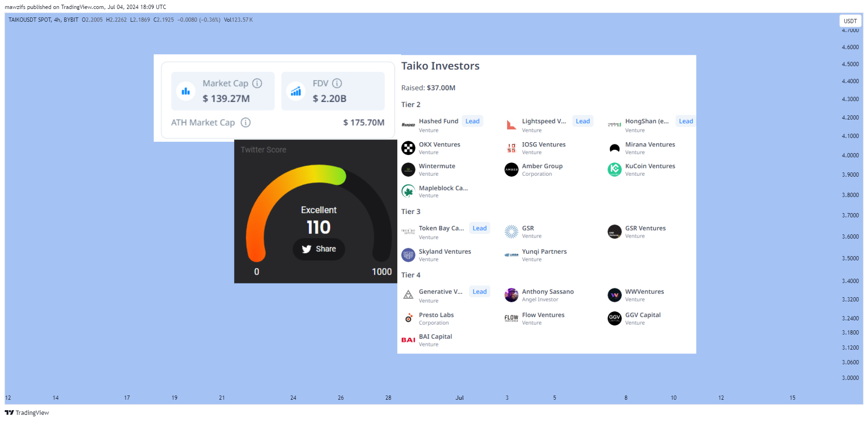Viewport: 868px width, 421px height.
Task: Open the Hashed Fund logo
Action: pyautogui.click(x=408, y=125)
